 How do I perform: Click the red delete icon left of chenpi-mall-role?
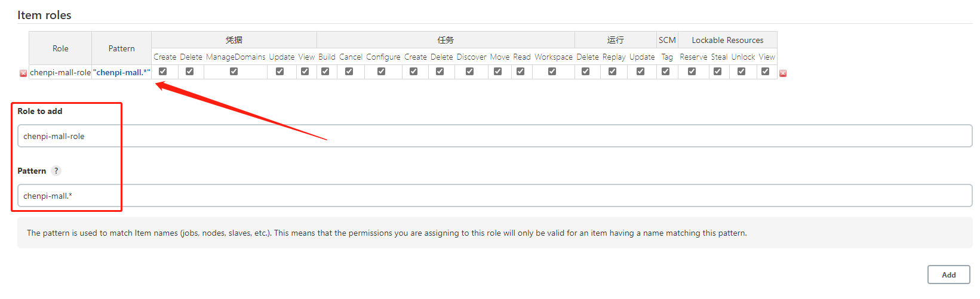23,73
